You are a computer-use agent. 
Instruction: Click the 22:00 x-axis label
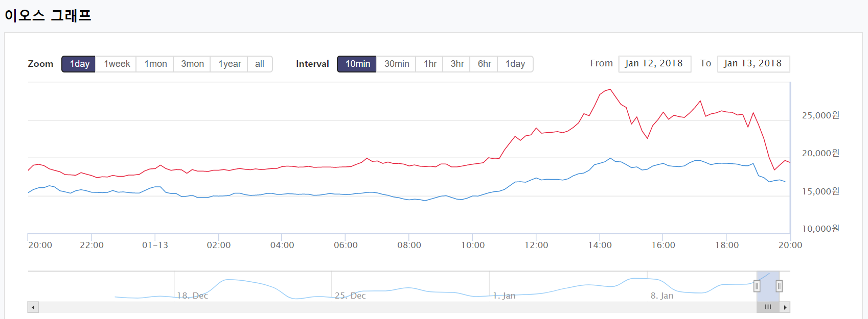[92, 245]
